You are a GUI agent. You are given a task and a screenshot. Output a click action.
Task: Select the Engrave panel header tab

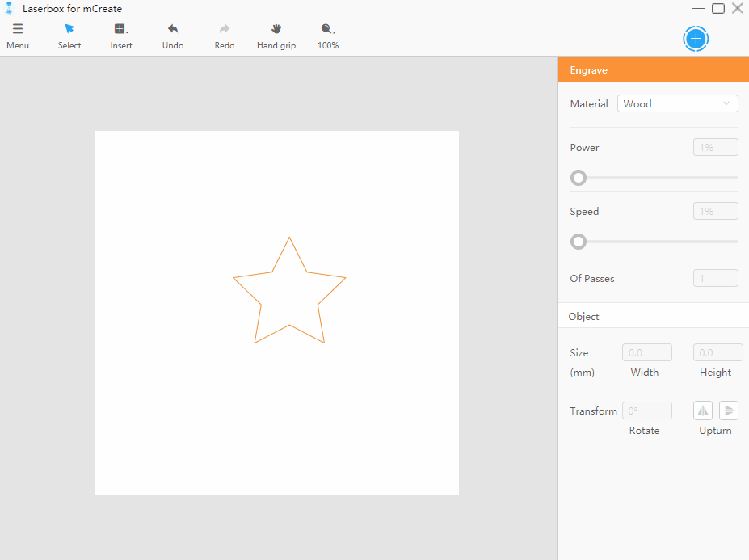pyautogui.click(x=653, y=69)
